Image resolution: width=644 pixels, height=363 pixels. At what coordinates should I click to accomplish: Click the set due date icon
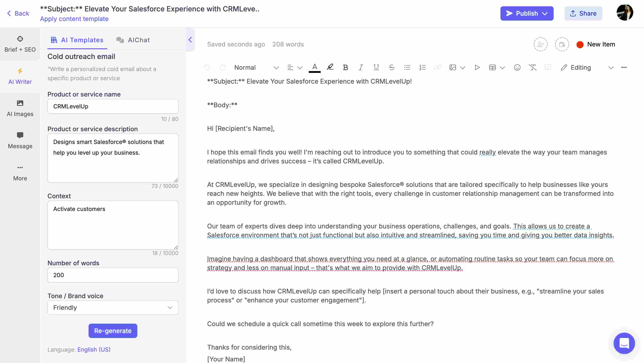click(562, 44)
